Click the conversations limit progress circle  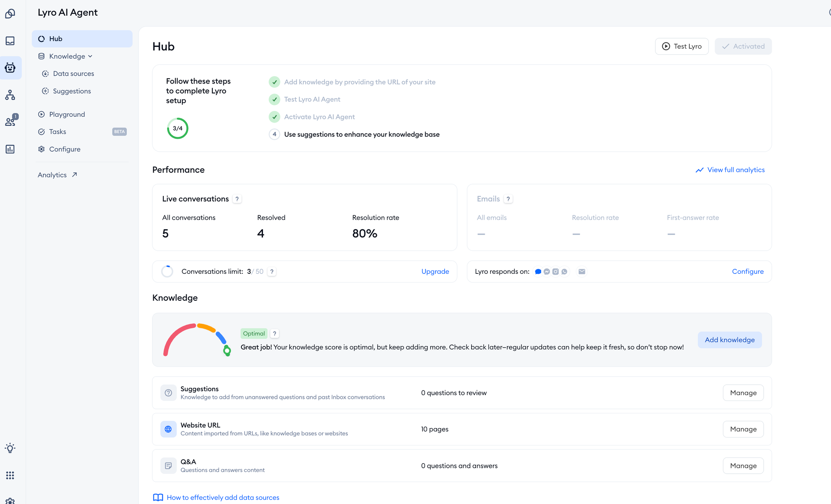tap(167, 272)
